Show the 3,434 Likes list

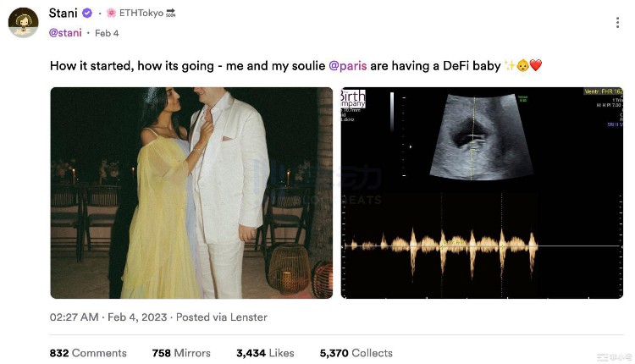pyautogui.click(x=265, y=353)
